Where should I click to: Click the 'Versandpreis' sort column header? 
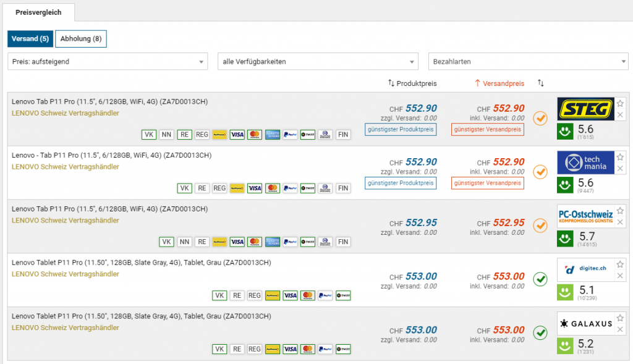499,83
